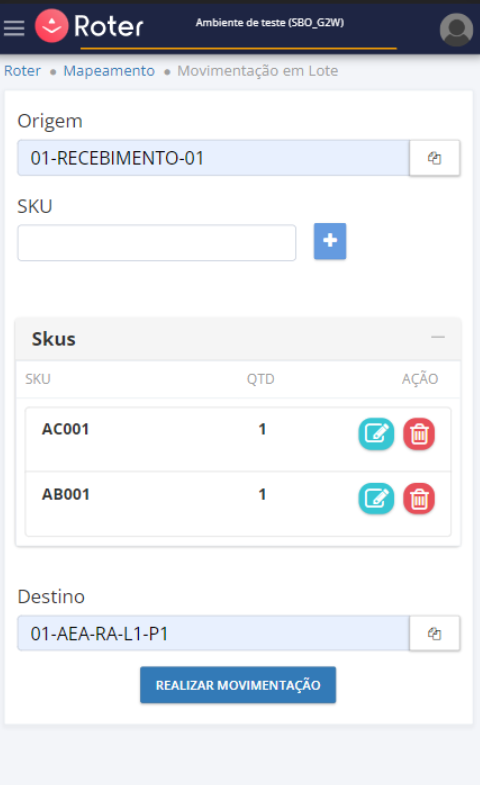Click the Roter logo icon
This screenshot has width=480, height=785.
pyautogui.click(x=52, y=26)
